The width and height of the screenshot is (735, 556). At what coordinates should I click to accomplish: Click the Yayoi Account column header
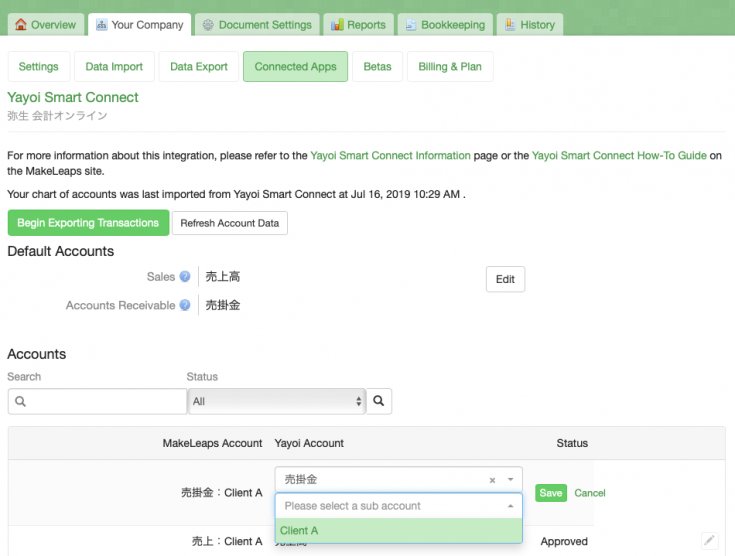point(309,443)
